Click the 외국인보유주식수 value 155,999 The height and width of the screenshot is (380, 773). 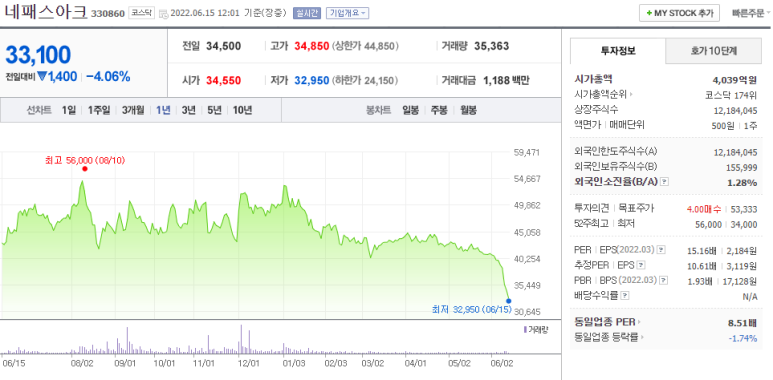pos(742,168)
